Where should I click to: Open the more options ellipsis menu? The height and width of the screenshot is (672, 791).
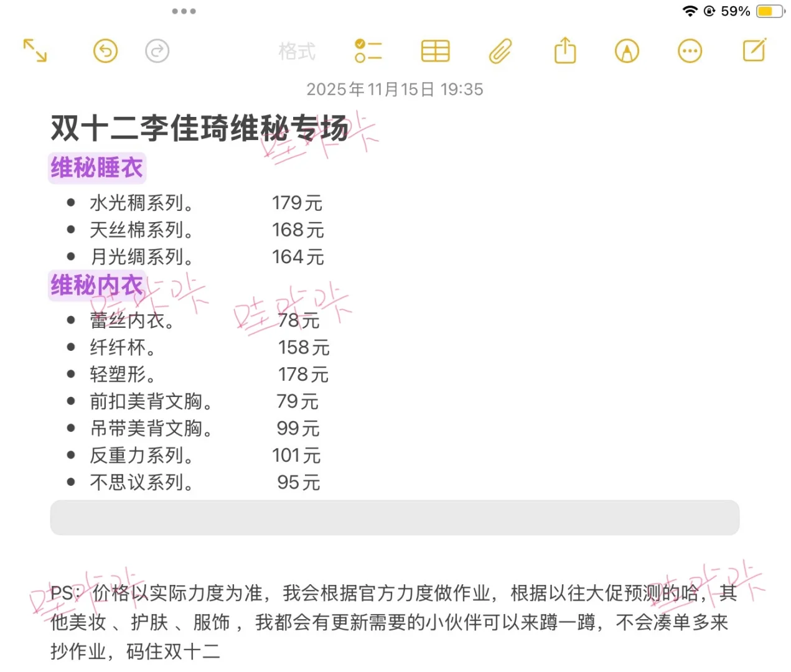(x=690, y=52)
